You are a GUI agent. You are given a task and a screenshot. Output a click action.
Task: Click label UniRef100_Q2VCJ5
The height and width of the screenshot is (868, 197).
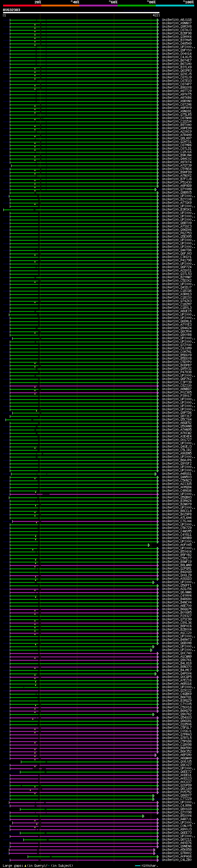[x=177, y=74]
